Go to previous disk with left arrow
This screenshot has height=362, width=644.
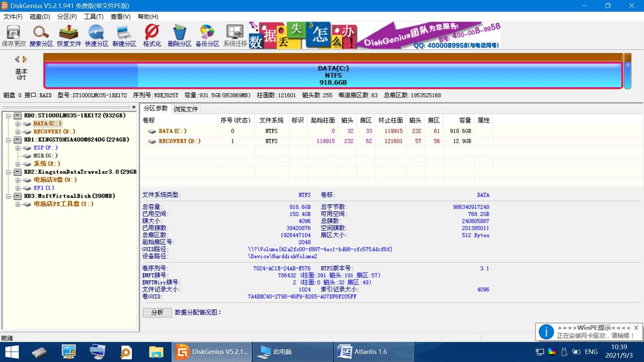[17, 59]
